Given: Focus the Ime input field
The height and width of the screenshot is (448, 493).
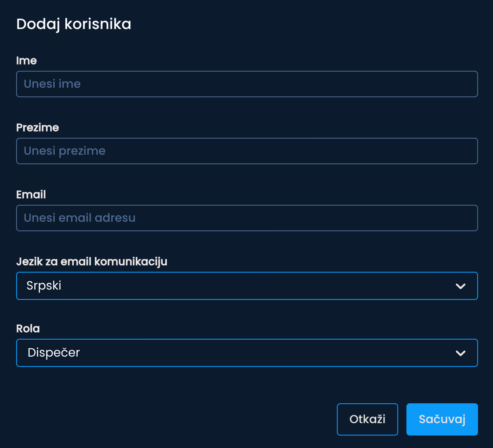Looking at the screenshot, I should (247, 84).
